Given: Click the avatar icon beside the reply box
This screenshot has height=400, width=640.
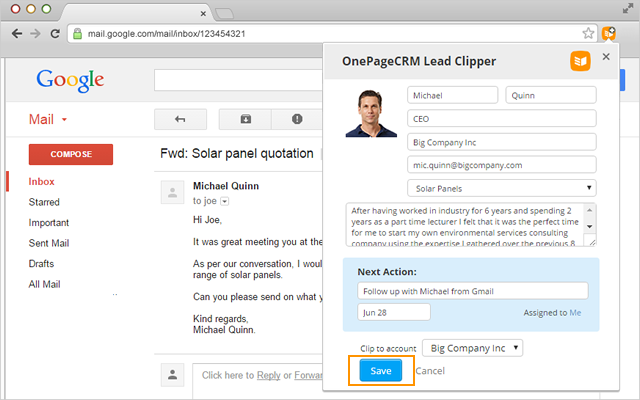Looking at the screenshot, I should 173,375.
